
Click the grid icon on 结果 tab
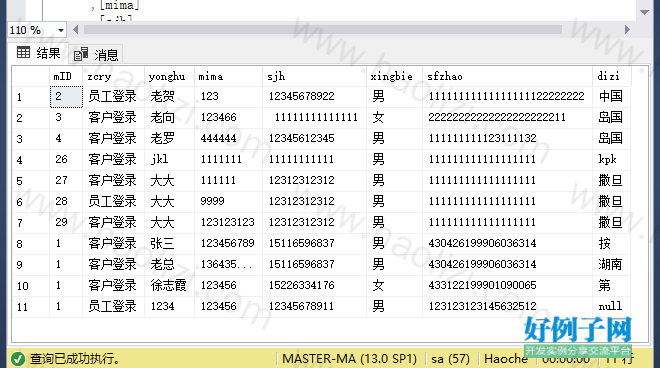coord(23,52)
